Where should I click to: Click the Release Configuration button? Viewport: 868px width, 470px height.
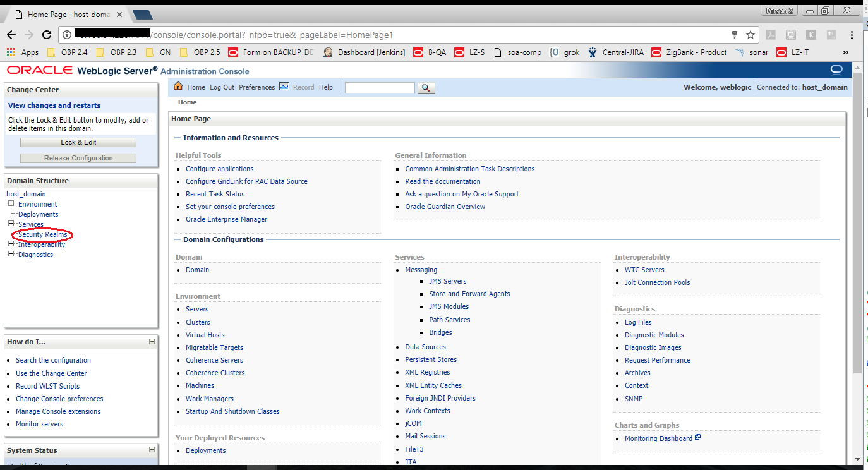pyautogui.click(x=78, y=158)
